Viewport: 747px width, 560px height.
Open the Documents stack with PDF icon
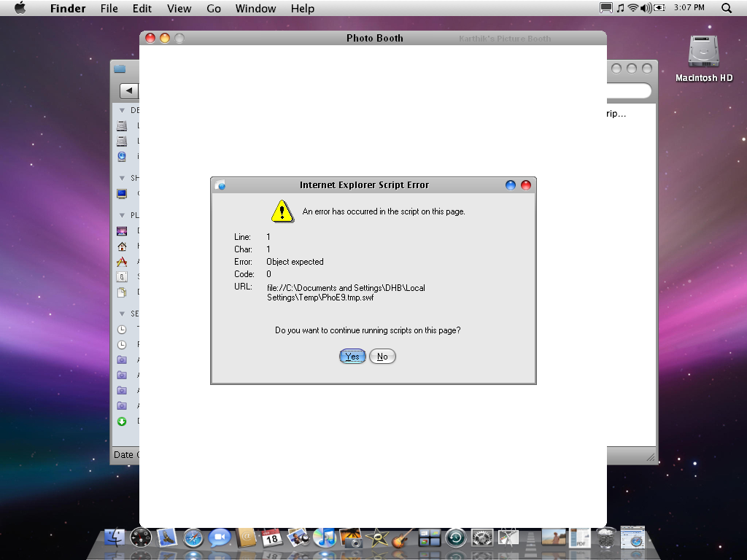[580, 538]
